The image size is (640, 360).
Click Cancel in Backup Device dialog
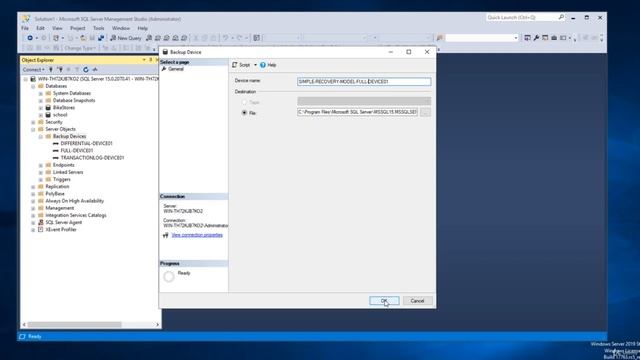418,301
